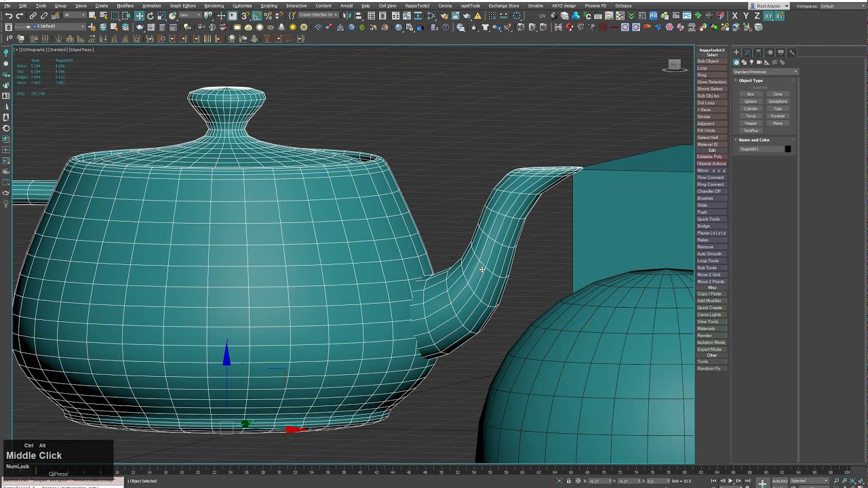Toggle the XY axis constraint
Viewport: 868px width, 488px height.
[768, 16]
